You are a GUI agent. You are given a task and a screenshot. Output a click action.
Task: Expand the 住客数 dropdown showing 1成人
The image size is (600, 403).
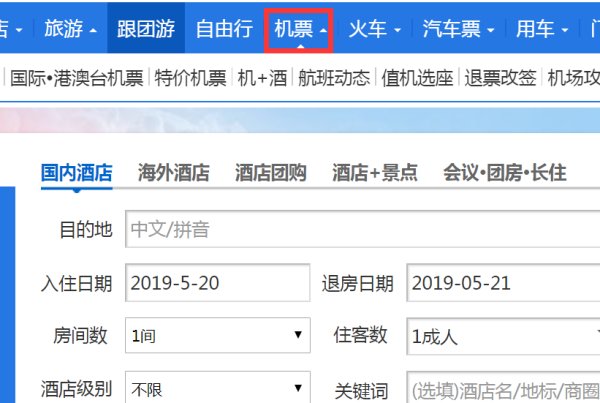click(503, 336)
